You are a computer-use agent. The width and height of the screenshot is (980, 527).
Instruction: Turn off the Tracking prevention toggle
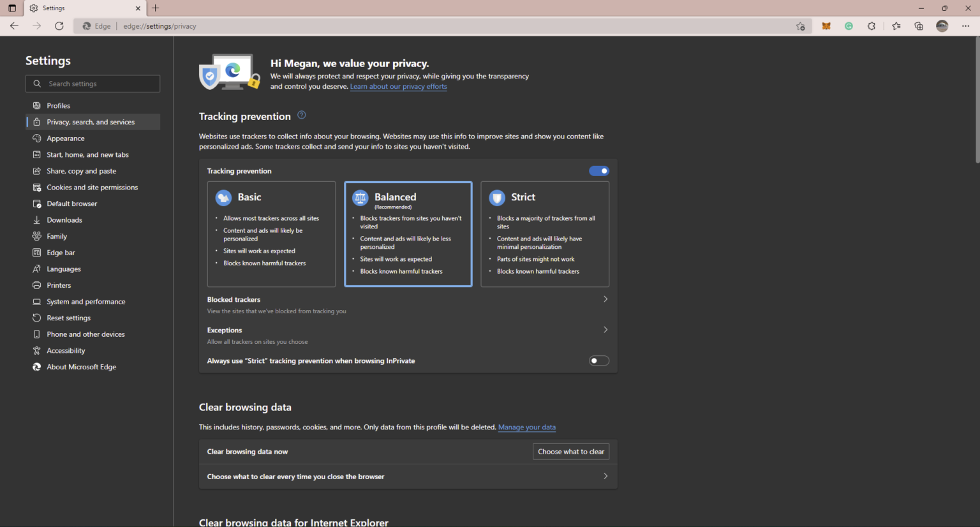(599, 171)
